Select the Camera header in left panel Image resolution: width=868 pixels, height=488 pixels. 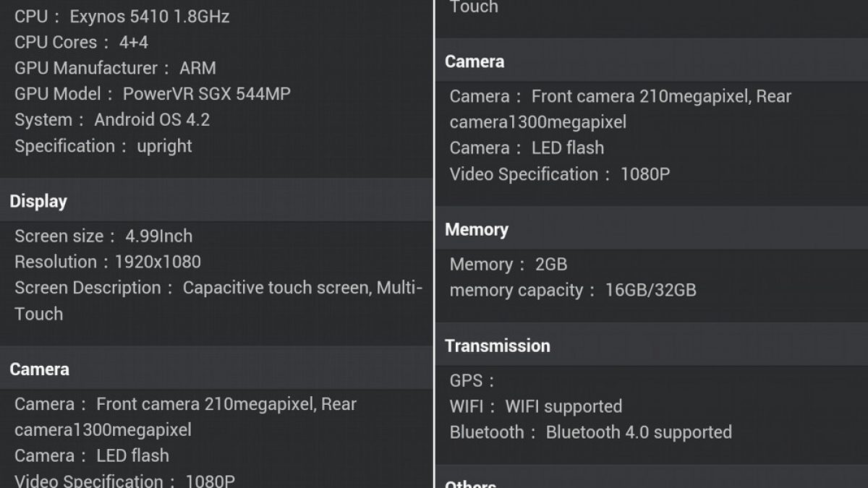[x=40, y=369]
